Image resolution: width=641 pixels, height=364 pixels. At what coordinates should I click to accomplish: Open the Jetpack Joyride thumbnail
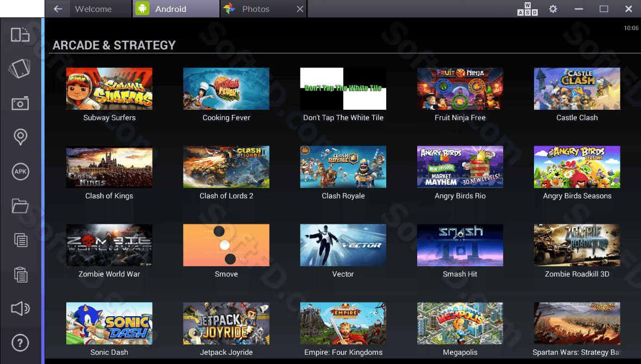(226, 323)
